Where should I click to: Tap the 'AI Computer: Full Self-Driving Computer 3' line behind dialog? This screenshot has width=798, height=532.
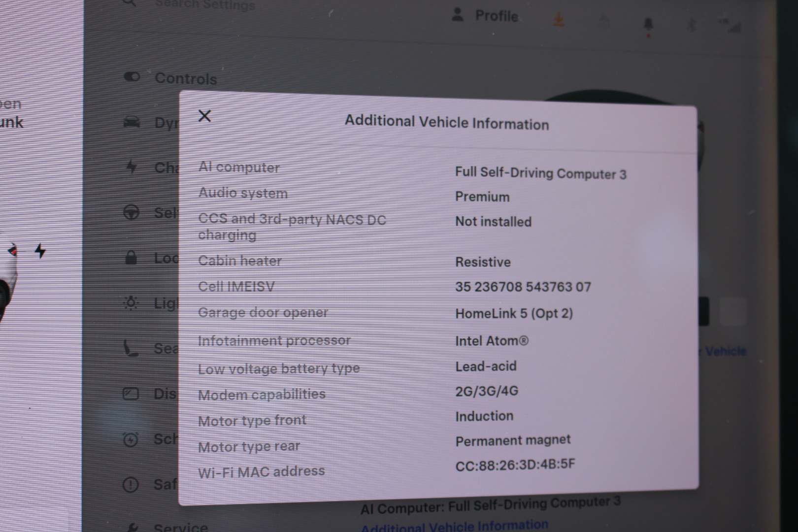tap(490, 506)
